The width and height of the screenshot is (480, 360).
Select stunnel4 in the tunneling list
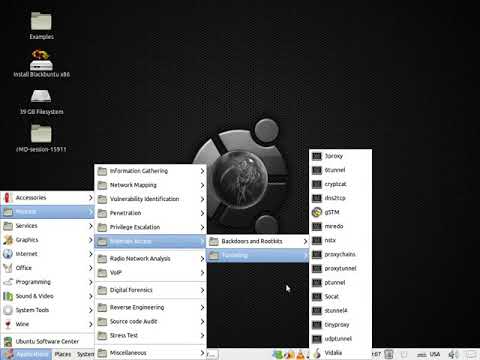tap(340, 310)
